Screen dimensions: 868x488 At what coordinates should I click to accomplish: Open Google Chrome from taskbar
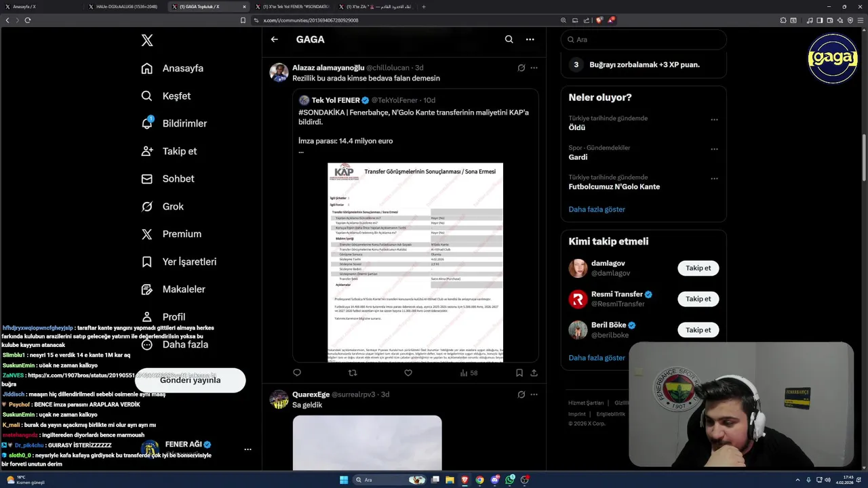tap(479, 480)
